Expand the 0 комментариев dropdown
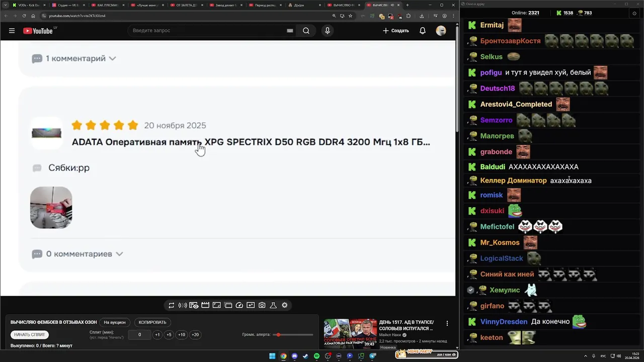 point(77,254)
